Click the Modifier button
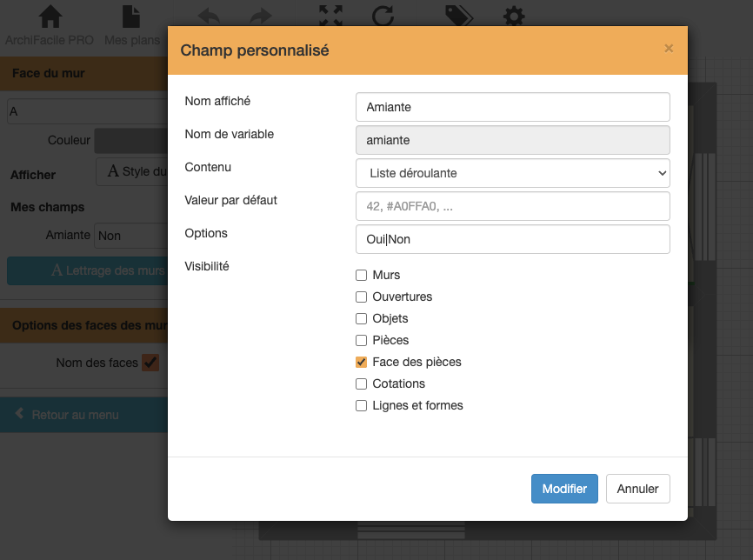 pyautogui.click(x=564, y=489)
